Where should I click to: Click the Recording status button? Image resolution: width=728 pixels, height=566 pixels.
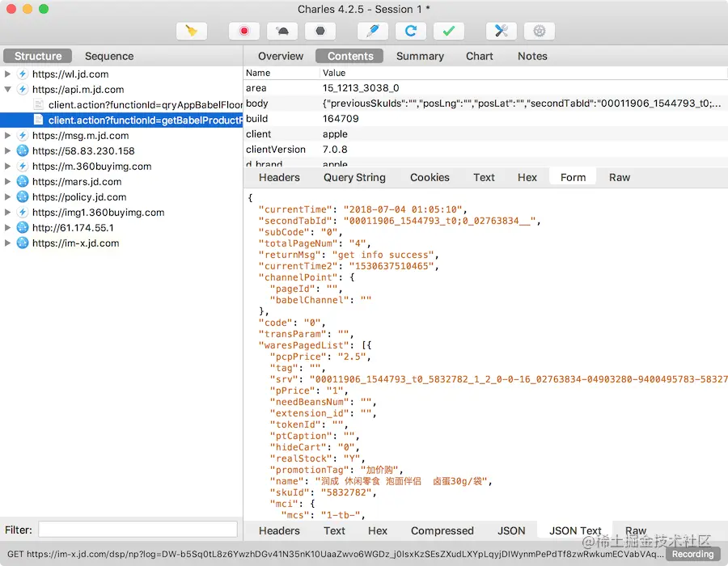click(692, 554)
